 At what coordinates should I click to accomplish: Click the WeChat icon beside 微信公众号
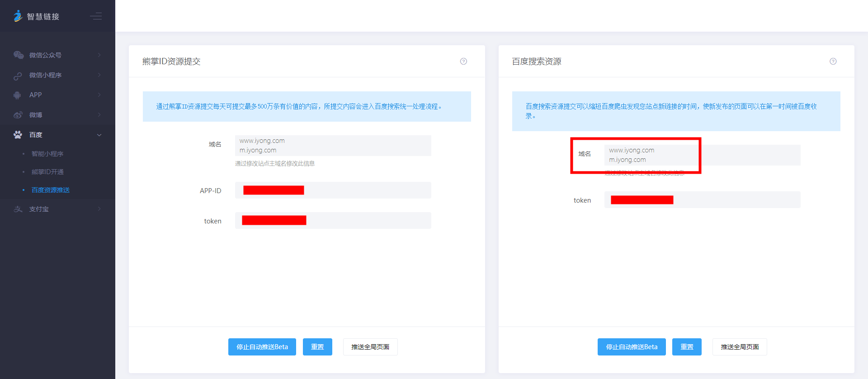coord(19,55)
